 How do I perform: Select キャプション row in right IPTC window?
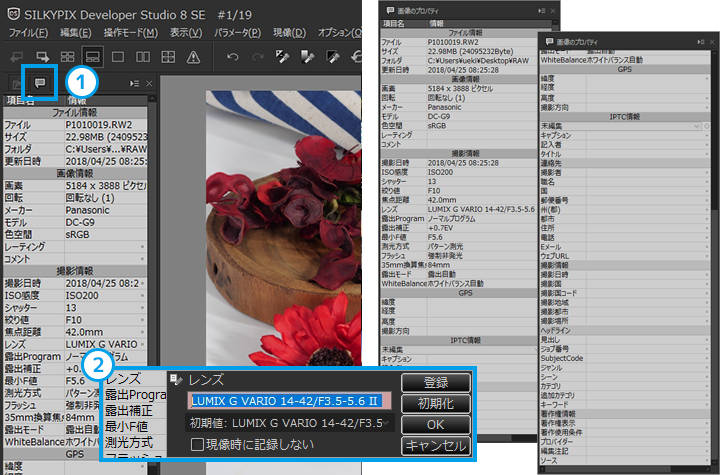pyautogui.click(x=624, y=135)
